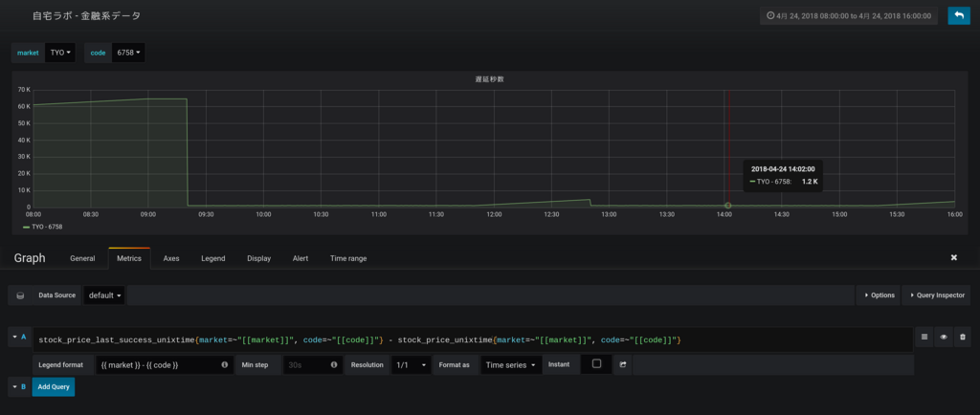
Task: Close the panel editor with the X
Action: (954, 258)
